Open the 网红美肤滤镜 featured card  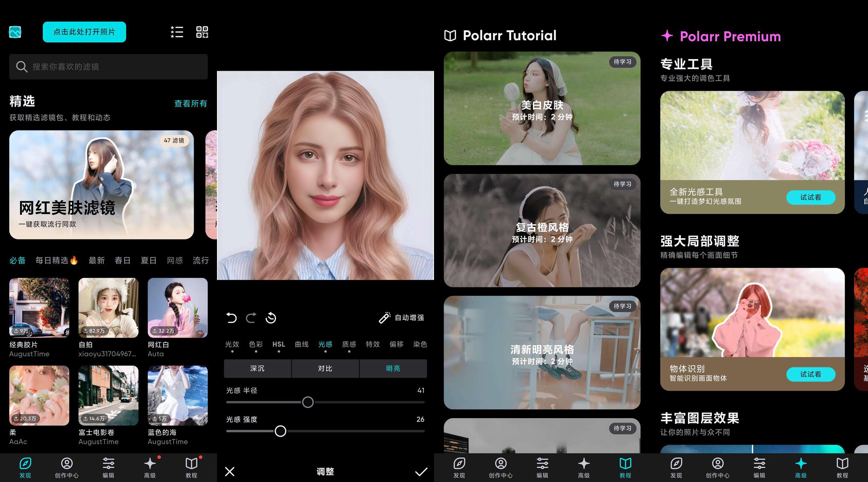pos(101,185)
